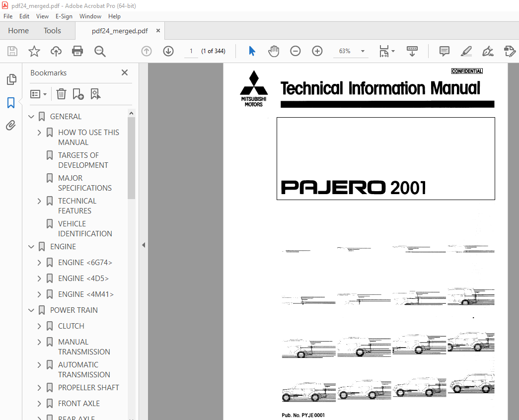Collapse the GENERAL bookmark group

pyautogui.click(x=31, y=117)
